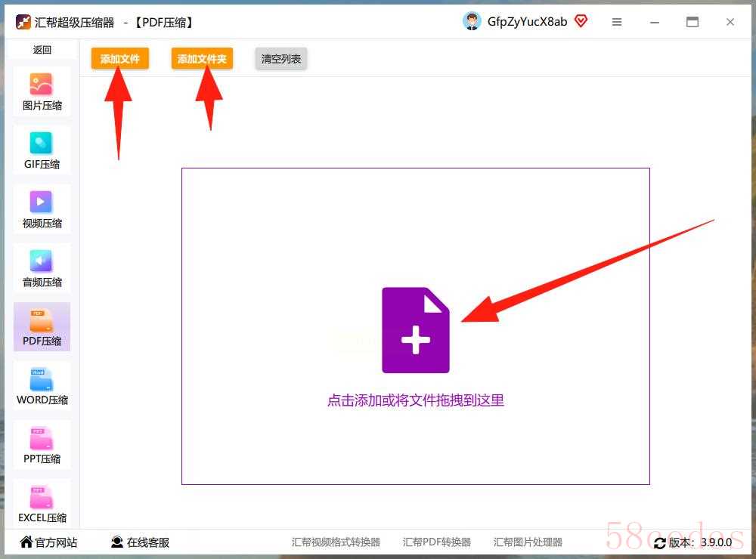Click the VIP diamond badge icon
The height and width of the screenshot is (559, 756).
click(581, 21)
